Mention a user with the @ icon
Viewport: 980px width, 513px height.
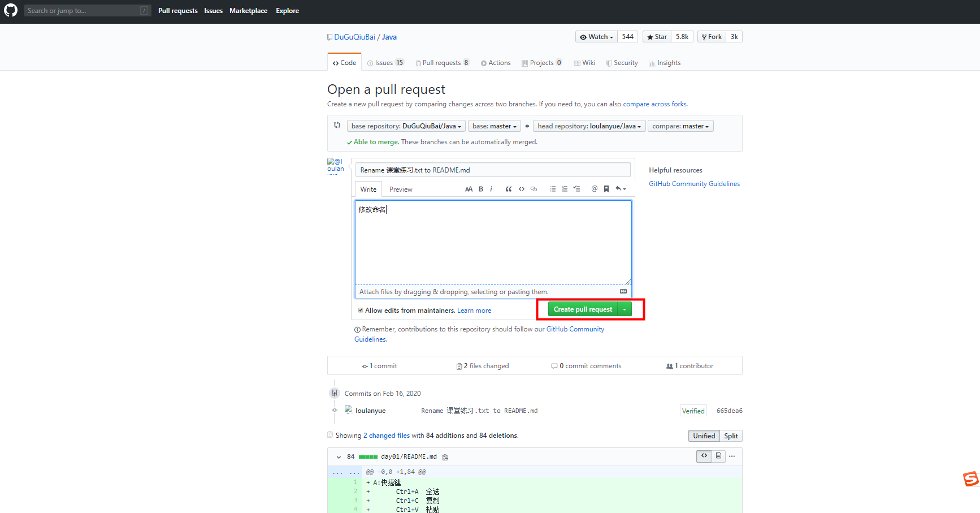[x=594, y=189]
